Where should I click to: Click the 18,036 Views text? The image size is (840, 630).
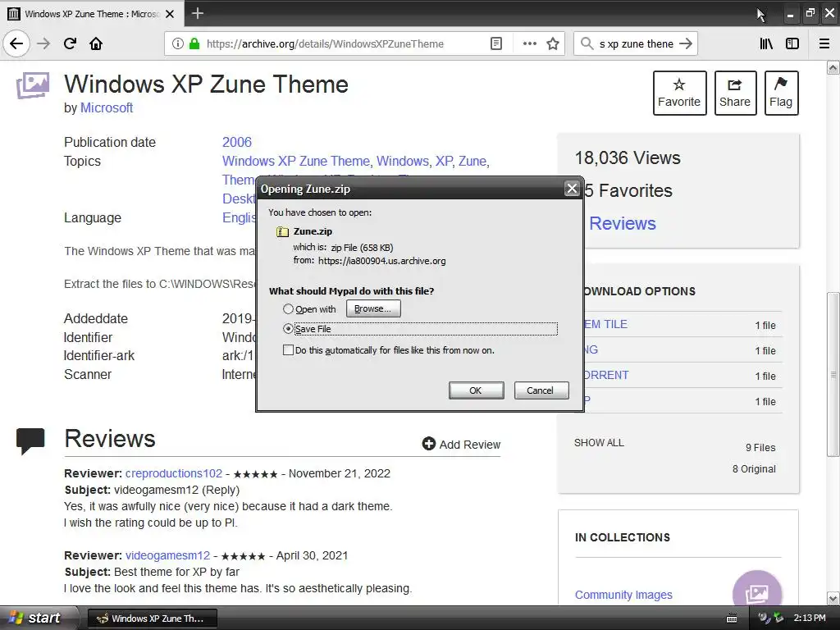[x=628, y=158]
